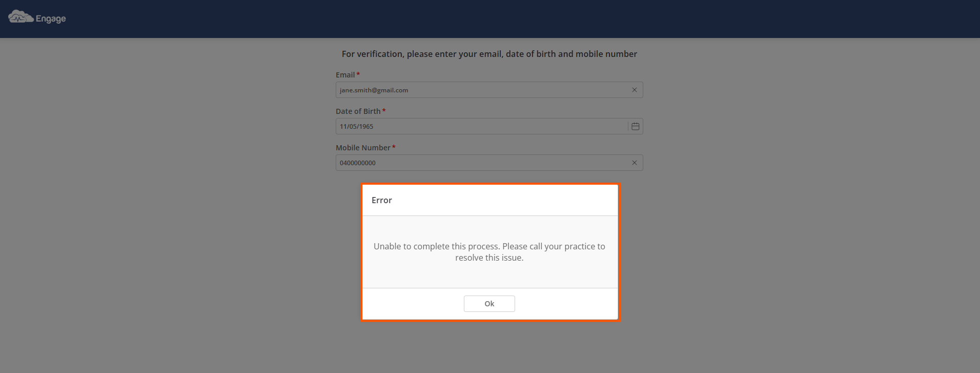Open the Date of Birth calendar picker

click(x=635, y=126)
